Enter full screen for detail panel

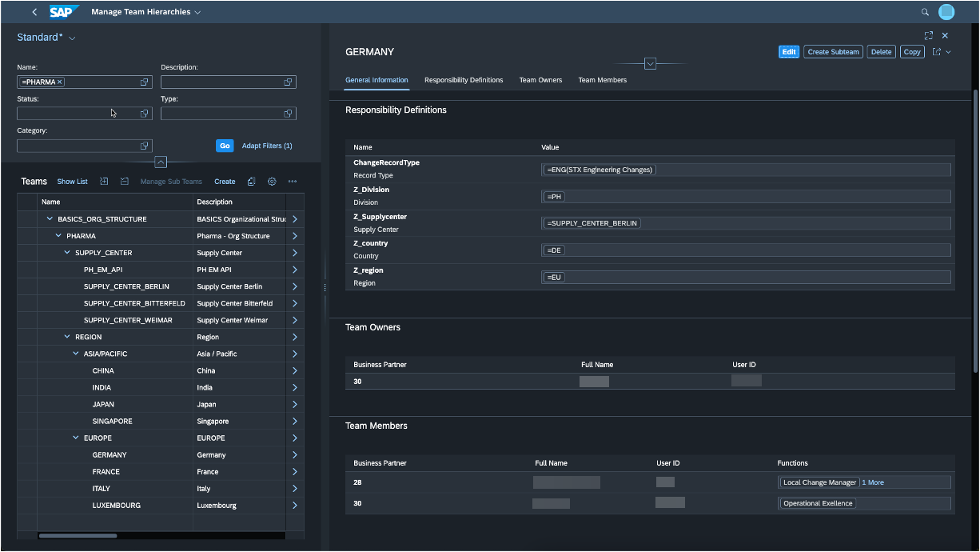point(928,35)
